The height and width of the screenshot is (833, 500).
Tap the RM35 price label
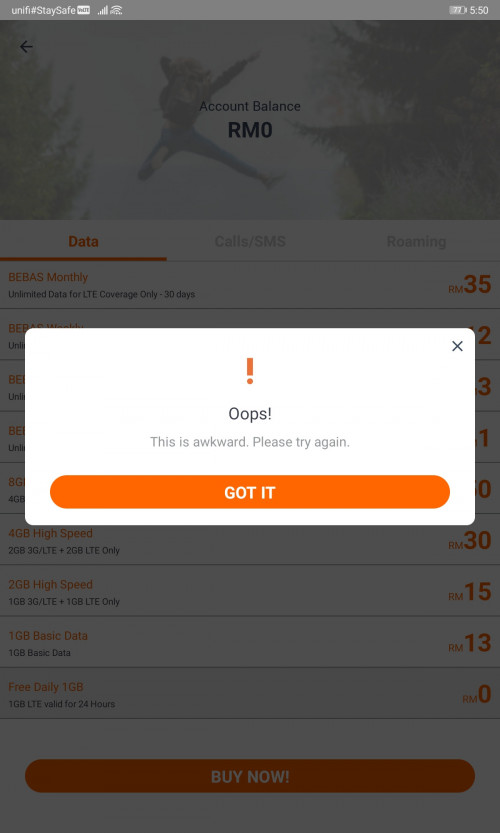(x=470, y=285)
